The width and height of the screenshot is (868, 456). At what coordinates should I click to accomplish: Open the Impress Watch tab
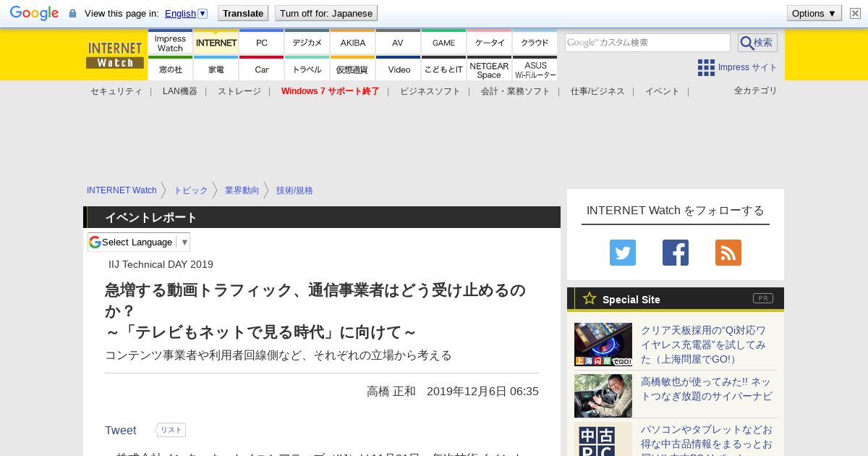tap(170, 43)
